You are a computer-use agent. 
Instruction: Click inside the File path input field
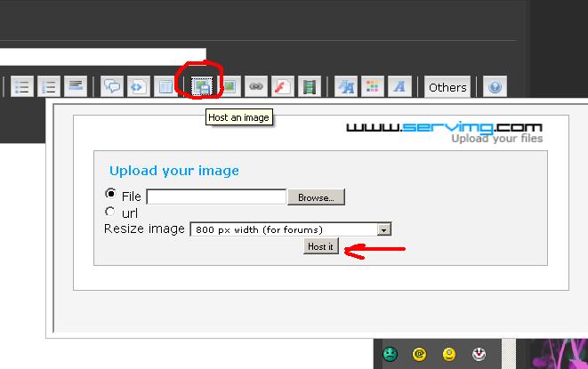pos(216,197)
